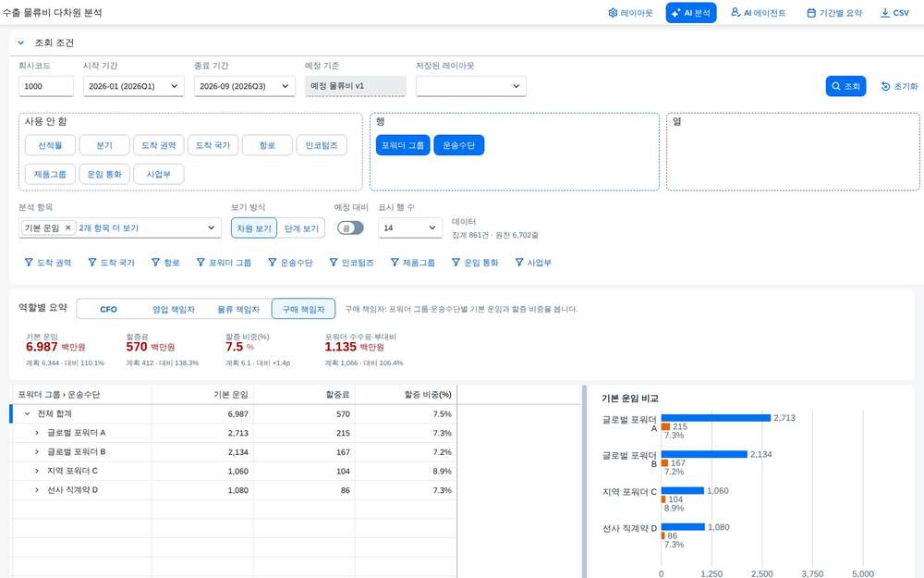Image resolution: width=924 pixels, height=578 pixels.
Task: Download CSV using the download icon
Action: [x=884, y=13]
